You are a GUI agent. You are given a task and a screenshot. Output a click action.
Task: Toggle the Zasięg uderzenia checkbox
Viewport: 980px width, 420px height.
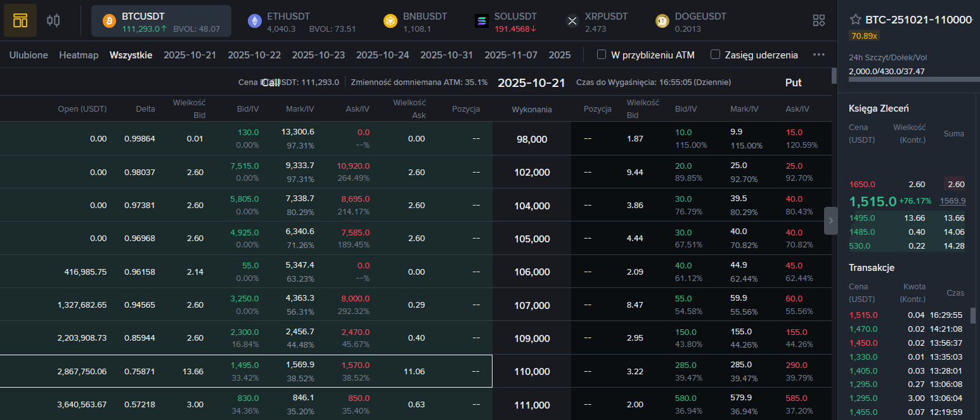(715, 55)
